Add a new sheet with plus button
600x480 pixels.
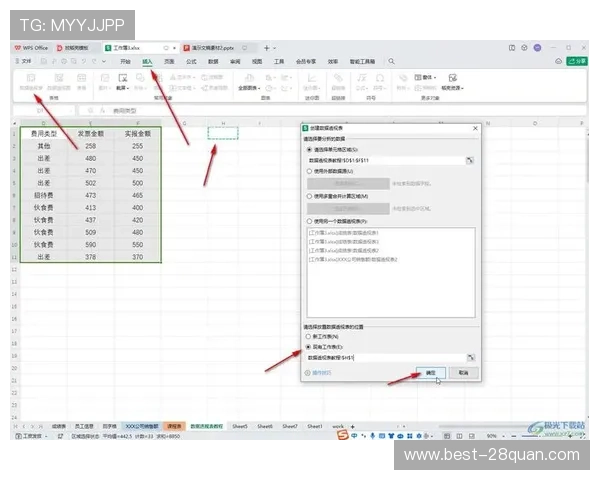click(353, 426)
